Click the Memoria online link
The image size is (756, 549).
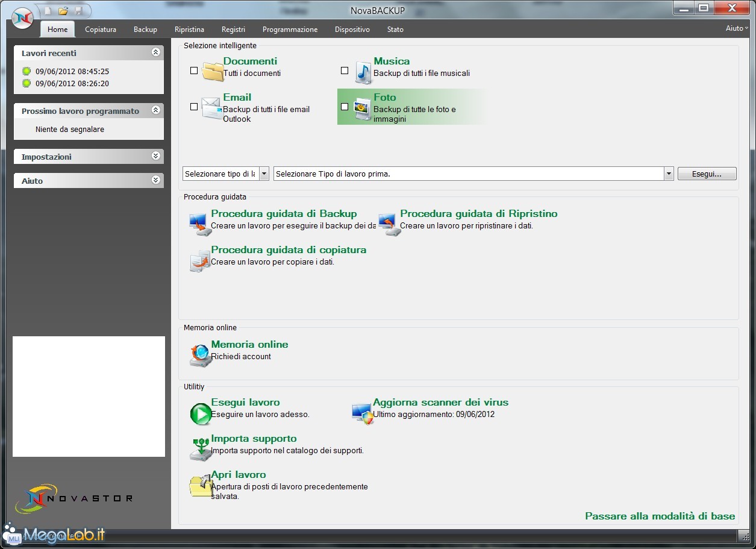249,344
